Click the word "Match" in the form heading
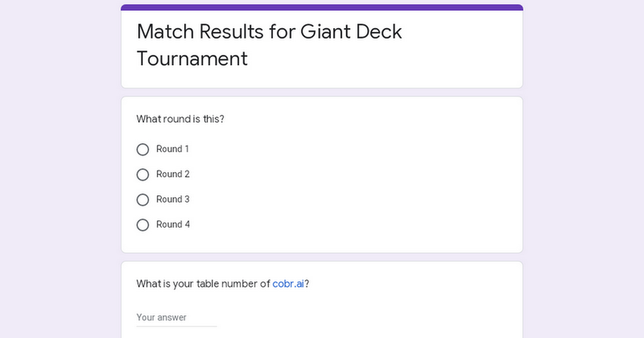 [x=166, y=32]
